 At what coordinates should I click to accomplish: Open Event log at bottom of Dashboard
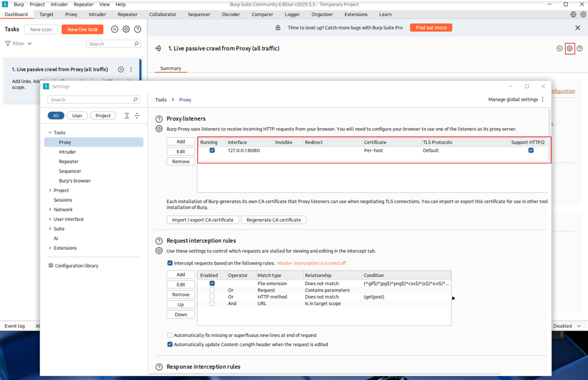click(15, 326)
